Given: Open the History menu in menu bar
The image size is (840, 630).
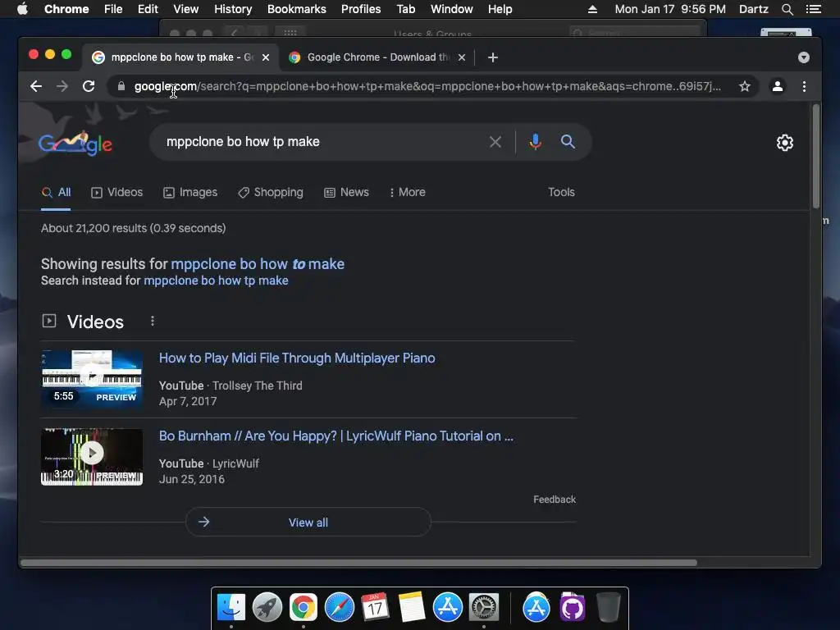Looking at the screenshot, I should 233,9.
